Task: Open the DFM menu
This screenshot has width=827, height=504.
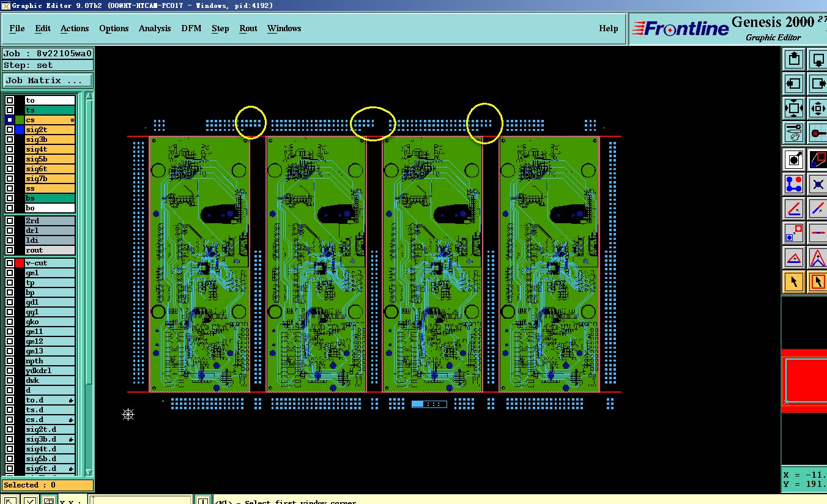Action: [191, 28]
